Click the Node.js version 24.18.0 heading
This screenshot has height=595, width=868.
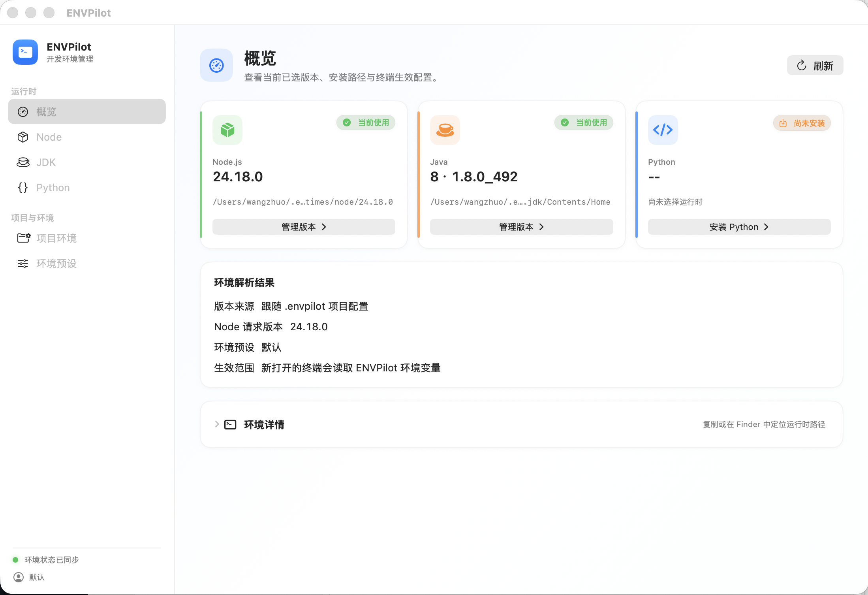tap(238, 177)
